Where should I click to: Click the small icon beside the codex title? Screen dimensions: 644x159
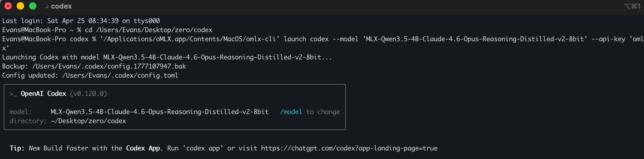pyautogui.click(x=47, y=7)
